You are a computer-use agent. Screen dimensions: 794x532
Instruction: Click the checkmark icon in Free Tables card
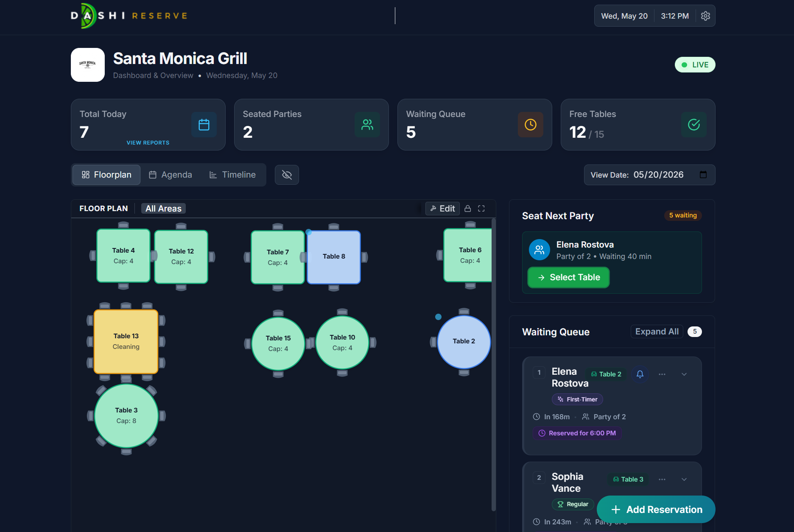click(x=694, y=125)
